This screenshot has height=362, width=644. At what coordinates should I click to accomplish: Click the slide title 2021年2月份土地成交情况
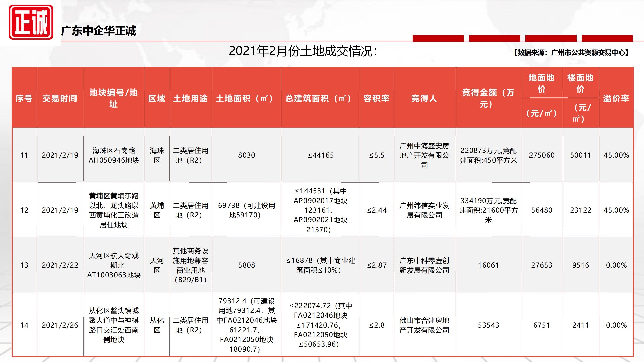coord(303,51)
